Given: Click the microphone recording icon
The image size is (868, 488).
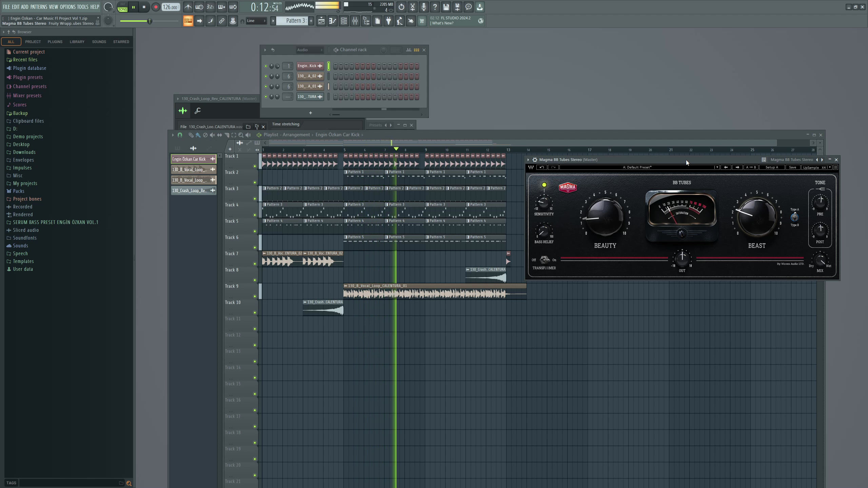Looking at the screenshot, I should [x=424, y=7].
